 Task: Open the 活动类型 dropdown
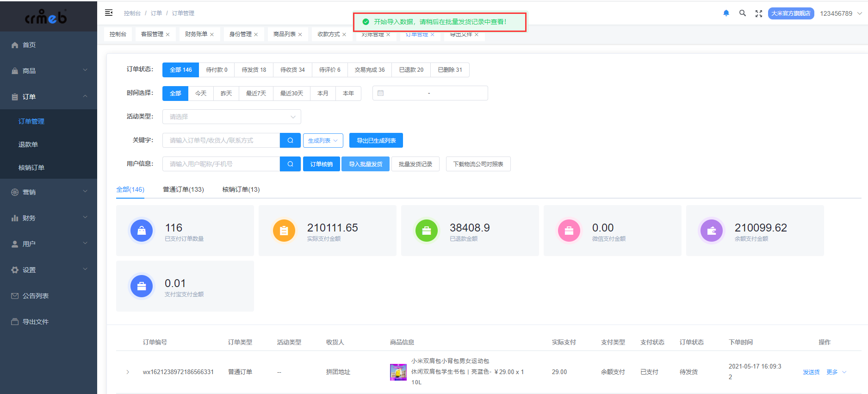(231, 117)
